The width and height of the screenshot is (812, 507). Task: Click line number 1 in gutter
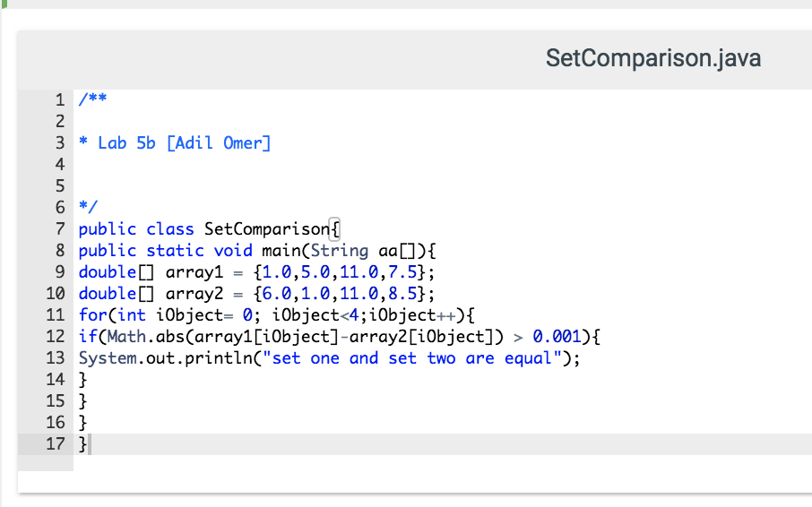60,99
